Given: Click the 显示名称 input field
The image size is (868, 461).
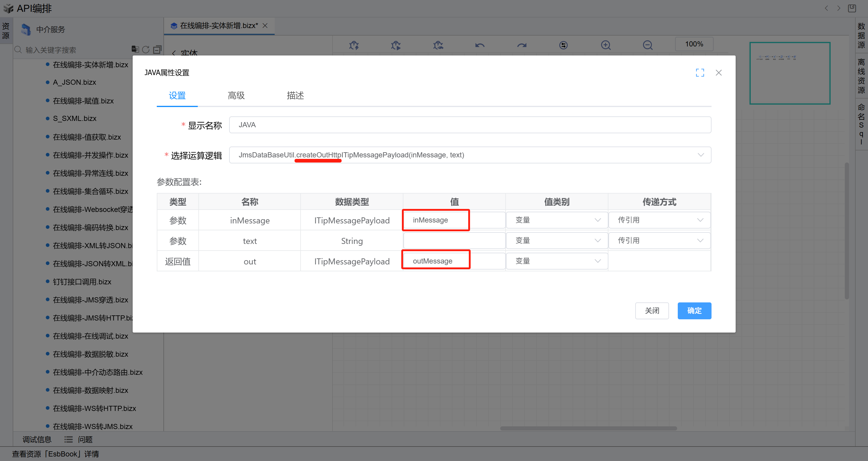Looking at the screenshot, I should [470, 125].
